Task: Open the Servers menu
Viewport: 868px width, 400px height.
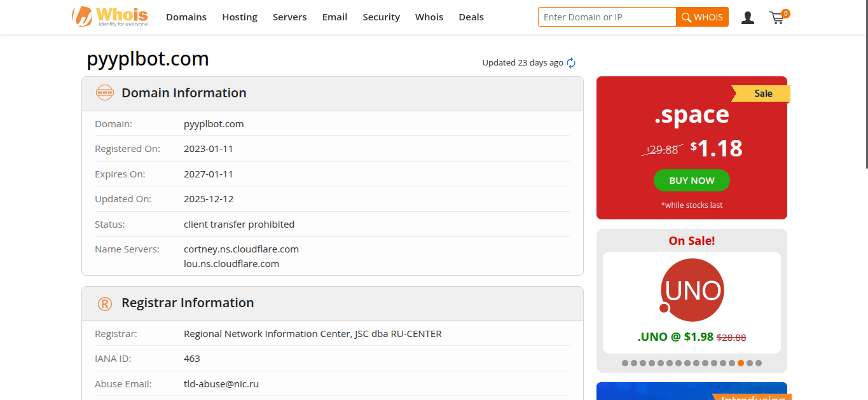Action: pos(289,17)
